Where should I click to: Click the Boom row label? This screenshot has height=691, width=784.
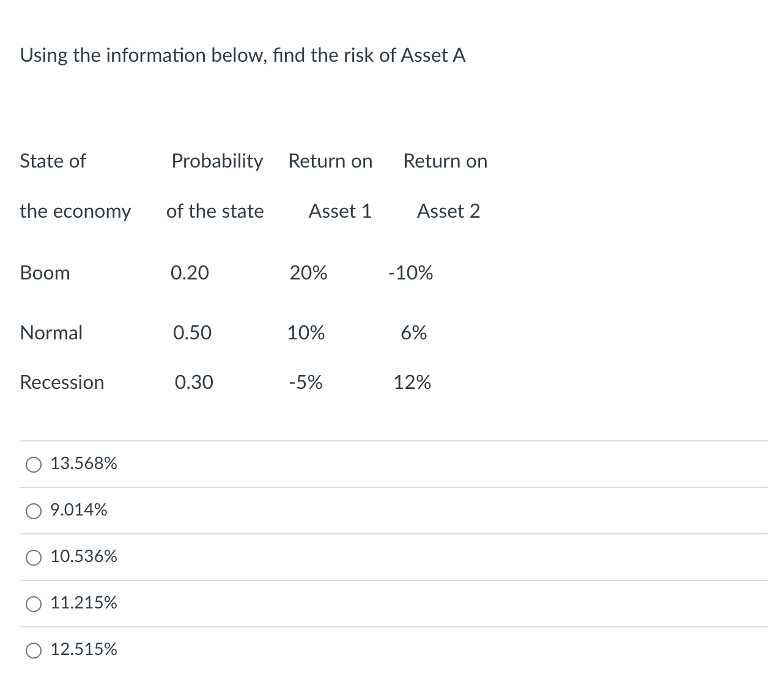(45, 273)
